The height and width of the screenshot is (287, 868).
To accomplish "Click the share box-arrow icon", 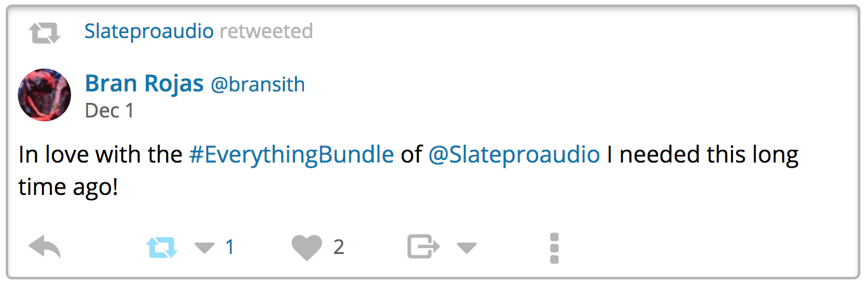I will pos(423,247).
